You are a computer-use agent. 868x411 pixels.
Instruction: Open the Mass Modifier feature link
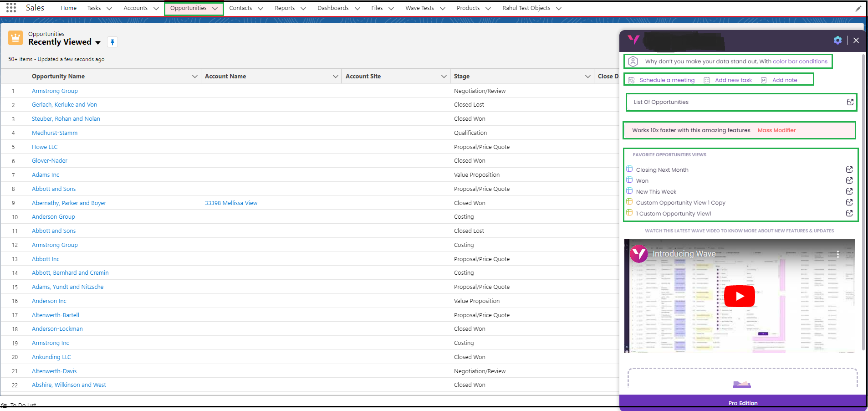pos(777,130)
